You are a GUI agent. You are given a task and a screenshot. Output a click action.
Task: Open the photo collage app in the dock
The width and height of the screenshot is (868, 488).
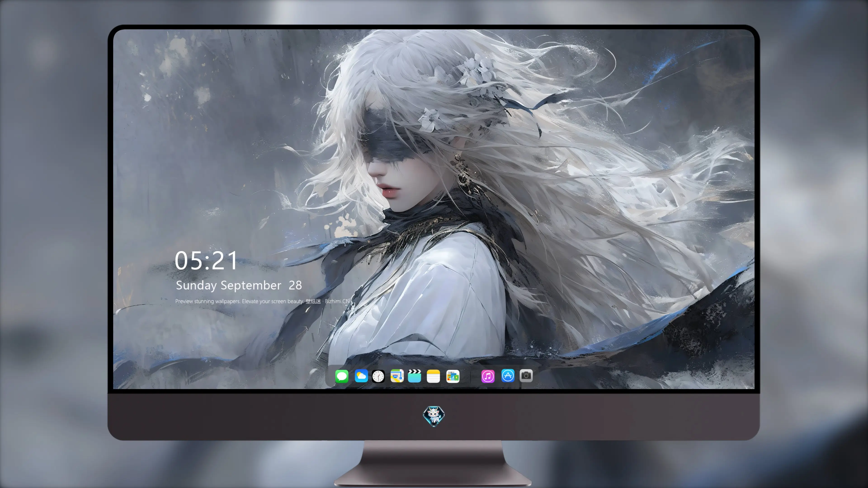click(453, 376)
